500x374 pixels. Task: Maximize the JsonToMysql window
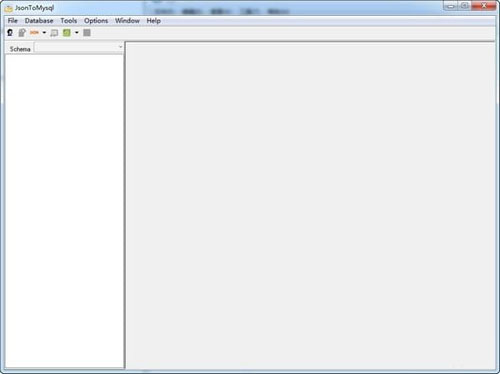click(464, 6)
